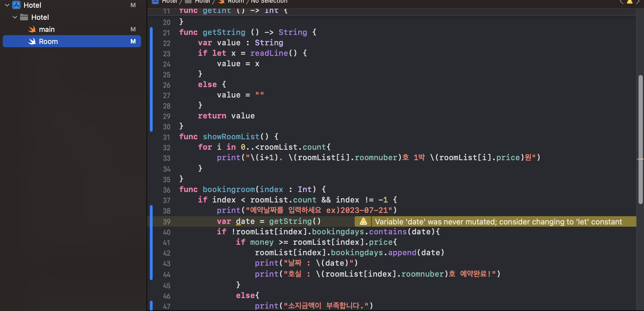The image size is (644, 311).
Task: Click line number 39 in the gutter
Action: point(167,221)
